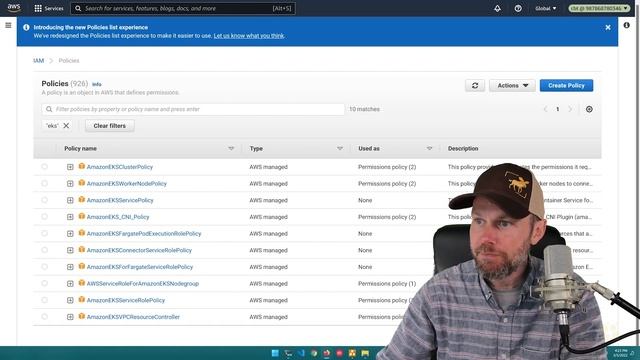The height and width of the screenshot is (360, 640).
Task: Open the Chrome icon in the taskbar
Action: click(x=314, y=353)
